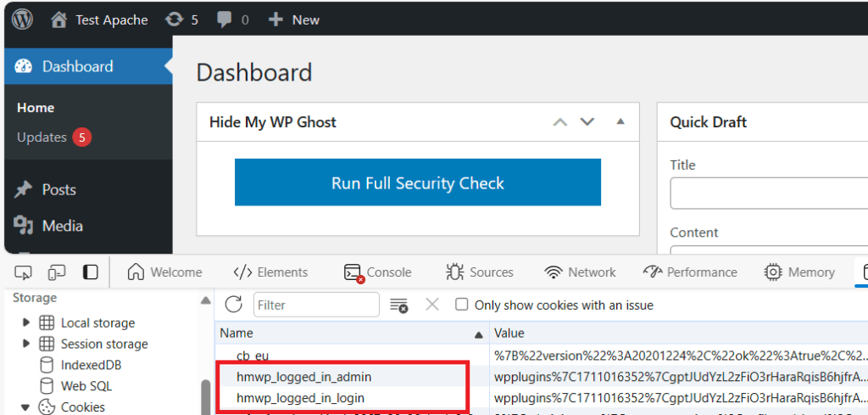
Task: Switch to the Console tab
Action: click(x=377, y=272)
